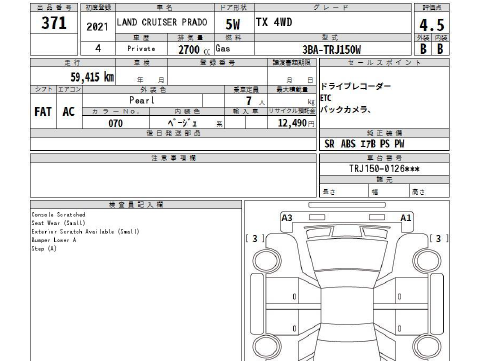Screen dimensions: 481x361
Task: Select the PW equipment code
Action: [399, 144]
